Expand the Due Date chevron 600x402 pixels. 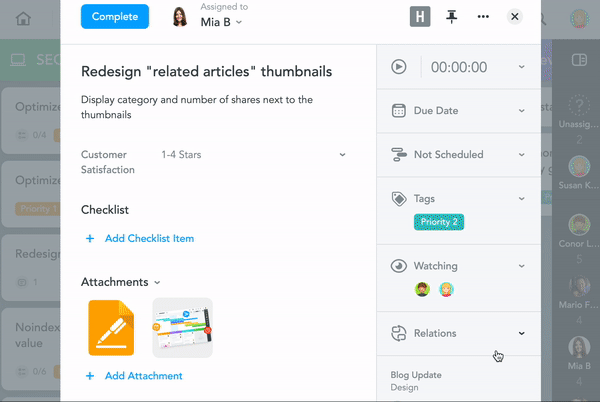pos(521,111)
